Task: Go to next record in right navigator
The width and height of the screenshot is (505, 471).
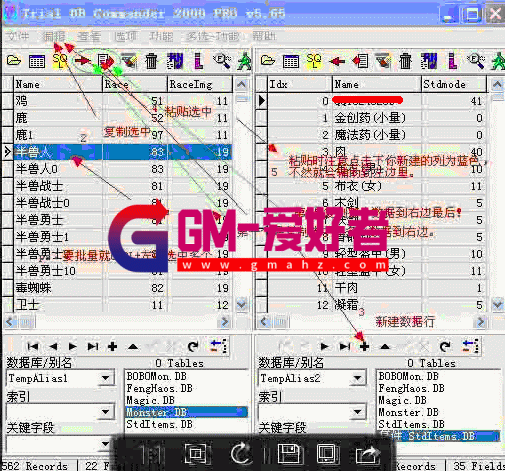Action: tap(324, 347)
